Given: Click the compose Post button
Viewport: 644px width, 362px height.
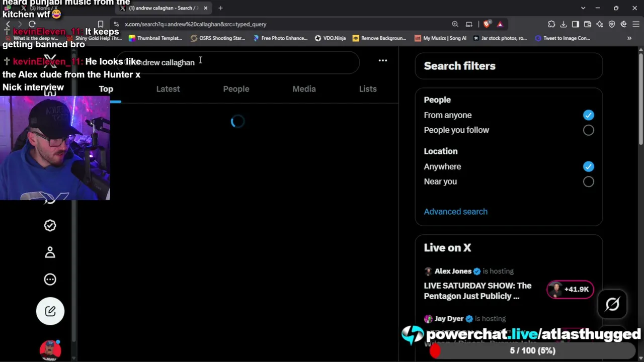Looking at the screenshot, I should (x=50, y=311).
